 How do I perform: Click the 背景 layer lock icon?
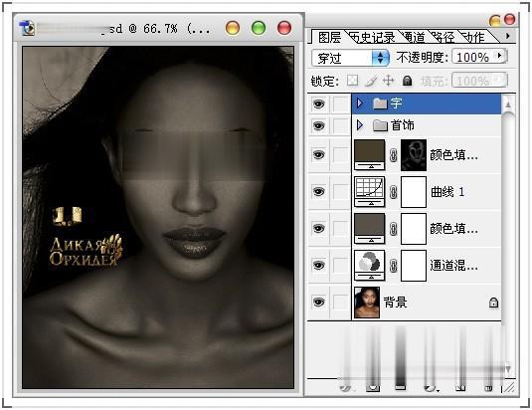[493, 303]
